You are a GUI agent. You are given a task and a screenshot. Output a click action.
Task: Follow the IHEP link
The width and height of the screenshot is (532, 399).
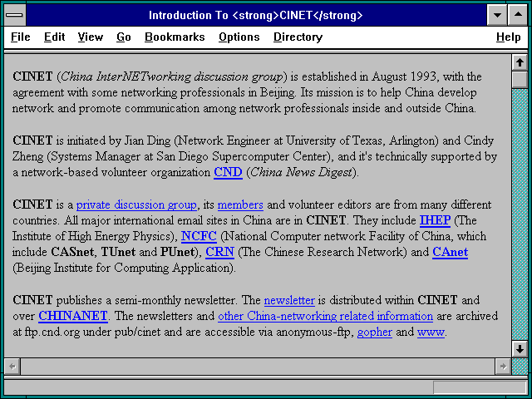(435, 220)
